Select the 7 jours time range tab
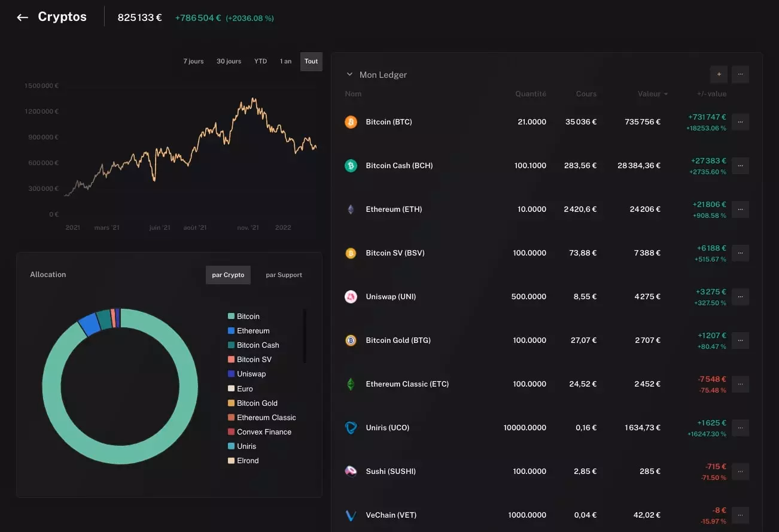This screenshot has width=779, height=532. pos(193,61)
